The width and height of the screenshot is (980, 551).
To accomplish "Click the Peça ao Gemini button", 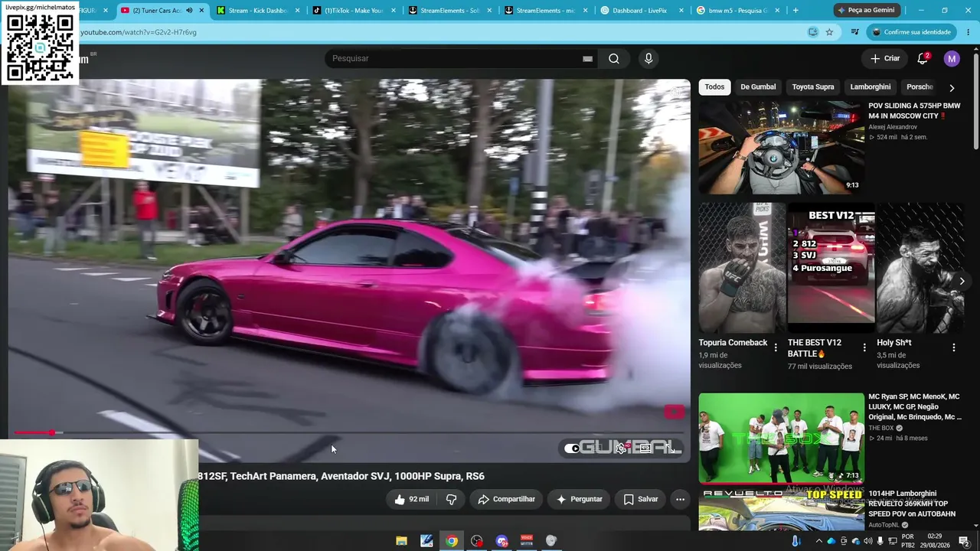I will pyautogui.click(x=866, y=11).
